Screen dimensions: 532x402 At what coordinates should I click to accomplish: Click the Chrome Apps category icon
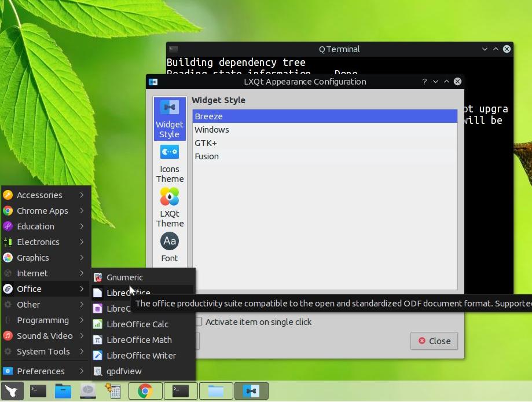coord(8,210)
